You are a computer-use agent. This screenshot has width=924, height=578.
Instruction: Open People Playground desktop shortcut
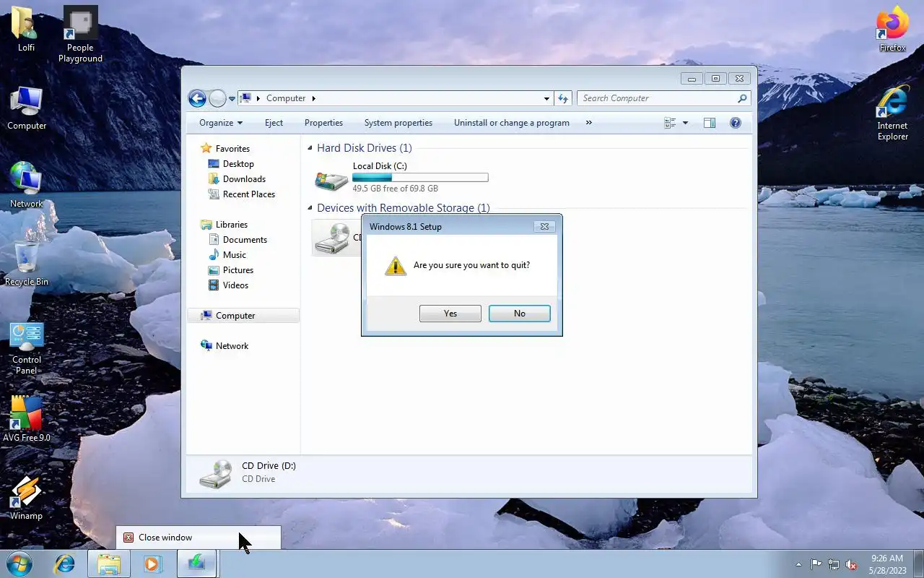coord(80,35)
